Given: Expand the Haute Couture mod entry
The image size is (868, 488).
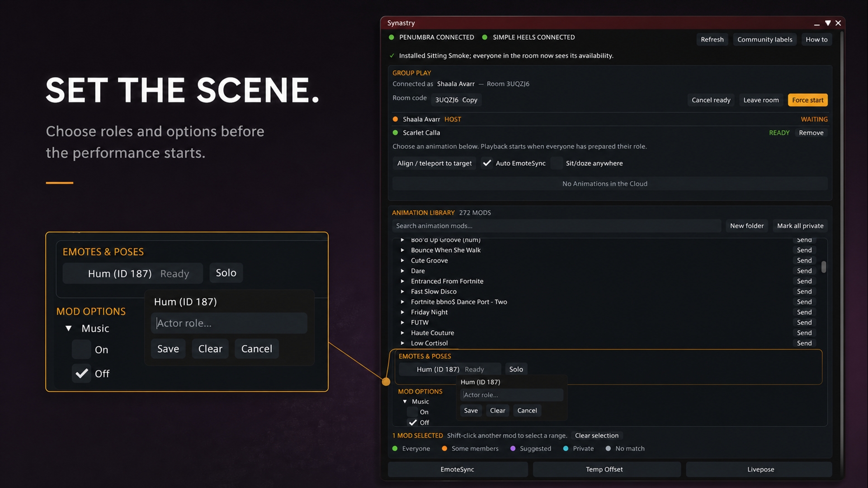Looking at the screenshot, I should 402,333.
